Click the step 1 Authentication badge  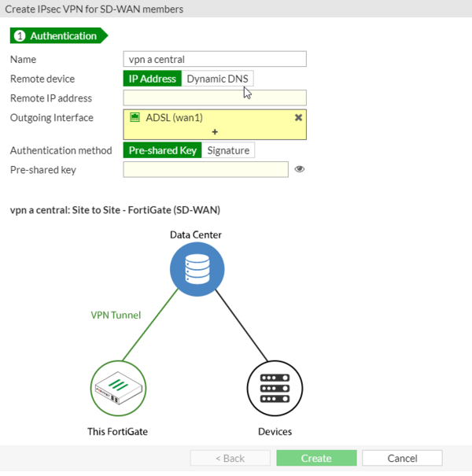59,36
